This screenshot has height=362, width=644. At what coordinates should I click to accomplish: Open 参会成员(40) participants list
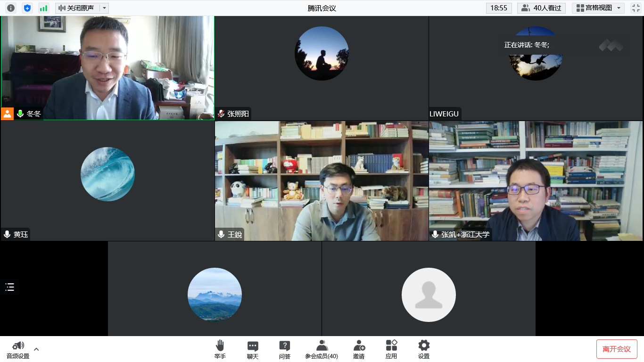322,349
